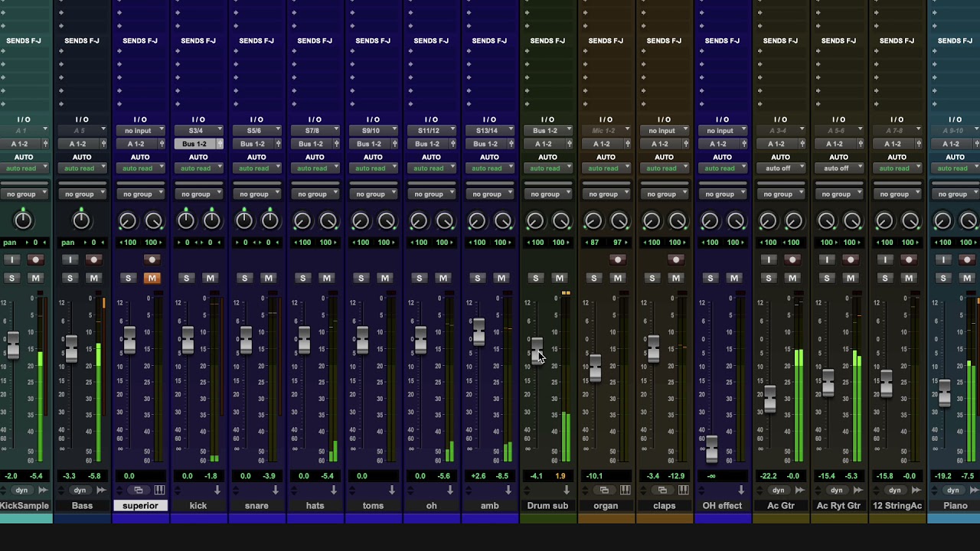Solo the hats track
Screen dimensions: 980x551
(302, 278)
